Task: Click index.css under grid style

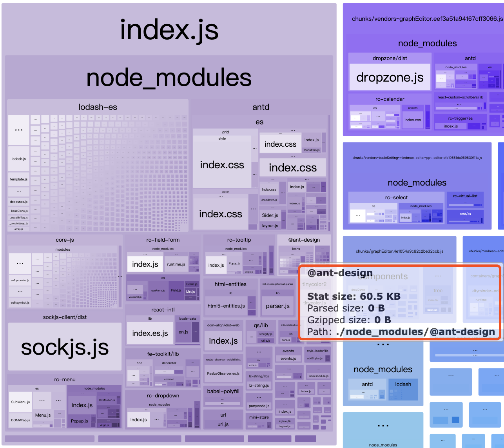Action: click(222, 165)
